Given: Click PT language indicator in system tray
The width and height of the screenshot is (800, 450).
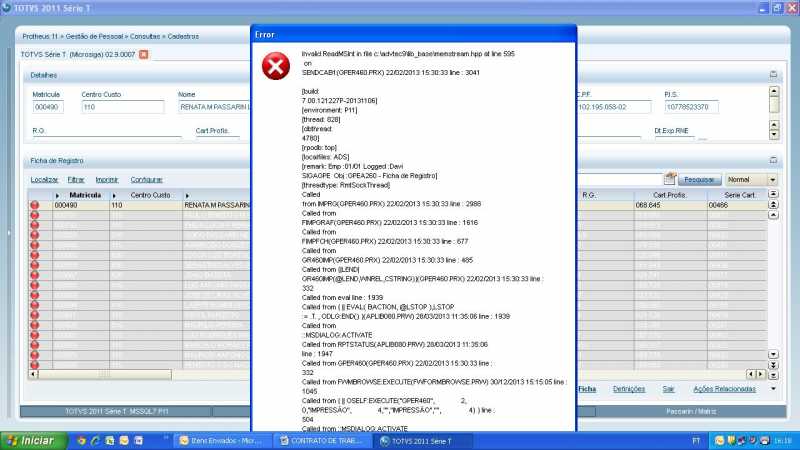Looking at the screenshot, I should pos(696,441).
